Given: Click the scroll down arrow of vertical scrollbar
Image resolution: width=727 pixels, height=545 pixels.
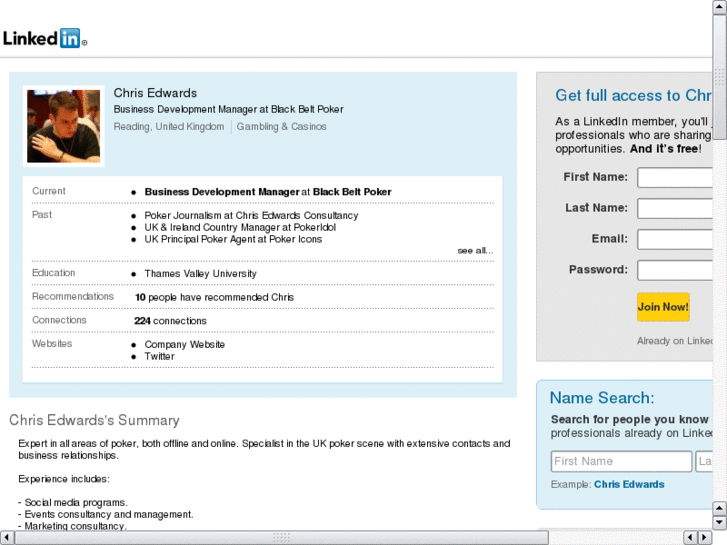Looking at the screenshot, I should point(719,523).
